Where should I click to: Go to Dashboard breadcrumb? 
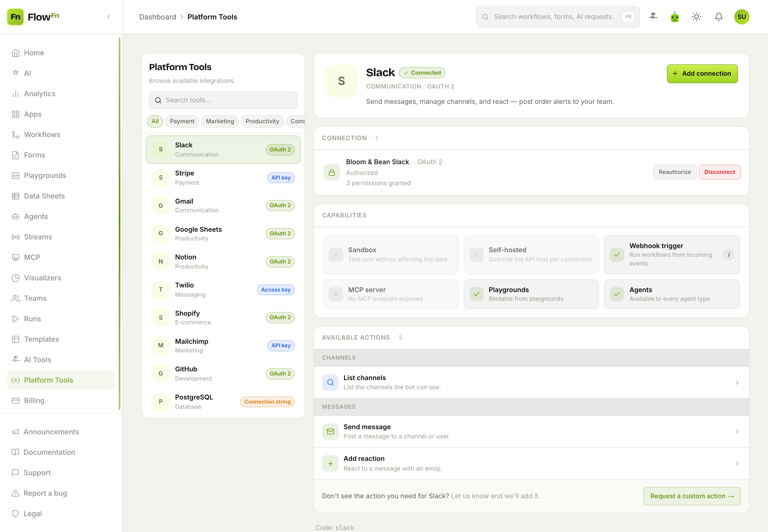(x=157, y=17)
